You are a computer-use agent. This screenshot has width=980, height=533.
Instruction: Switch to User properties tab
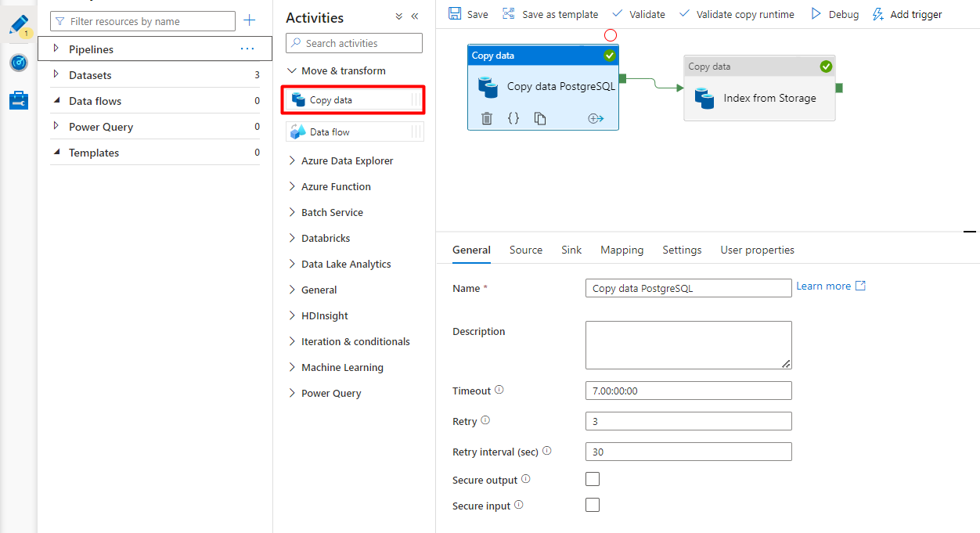pos(758,250)
